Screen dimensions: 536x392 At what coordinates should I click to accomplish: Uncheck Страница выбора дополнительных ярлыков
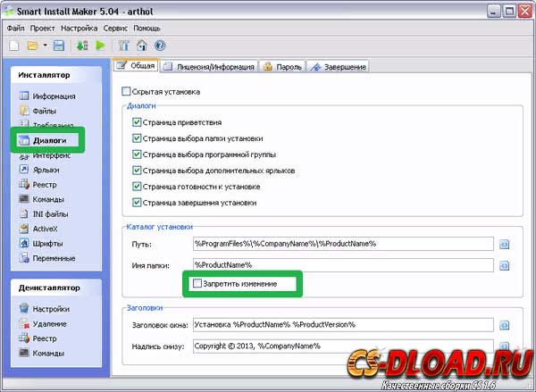pos(137,171)
